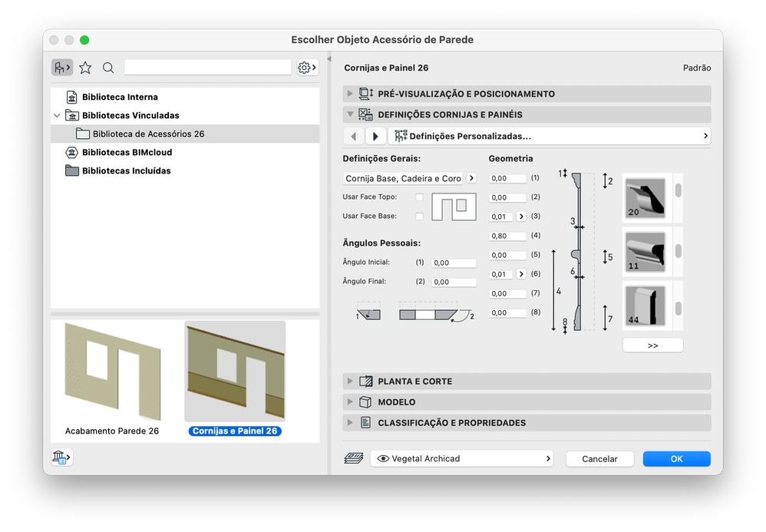
Task: Go to the previous settings page arrow
Action: tap(354, 137)
